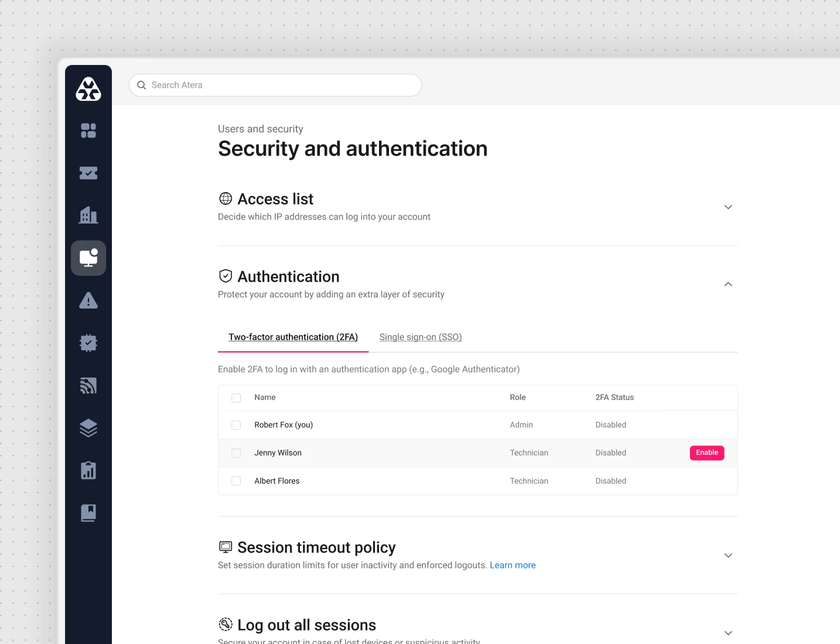Collapse the Authentication section chevron
Image resolution: width=840 pixels, height=644 pixels.
[x=728, y=284]
